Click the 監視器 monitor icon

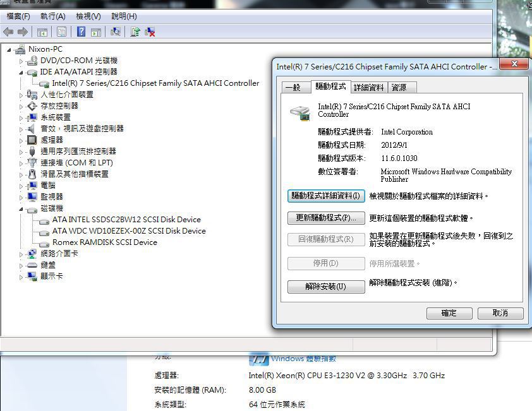coord(32,197)
